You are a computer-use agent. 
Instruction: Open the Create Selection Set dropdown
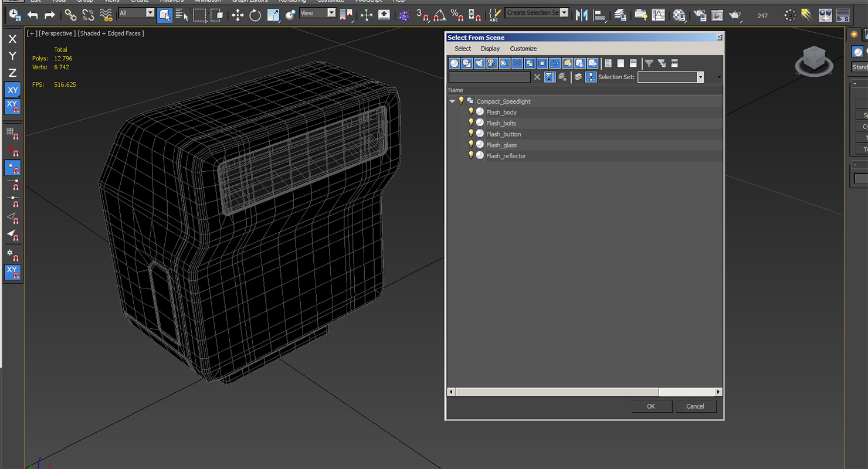[564, 12]
